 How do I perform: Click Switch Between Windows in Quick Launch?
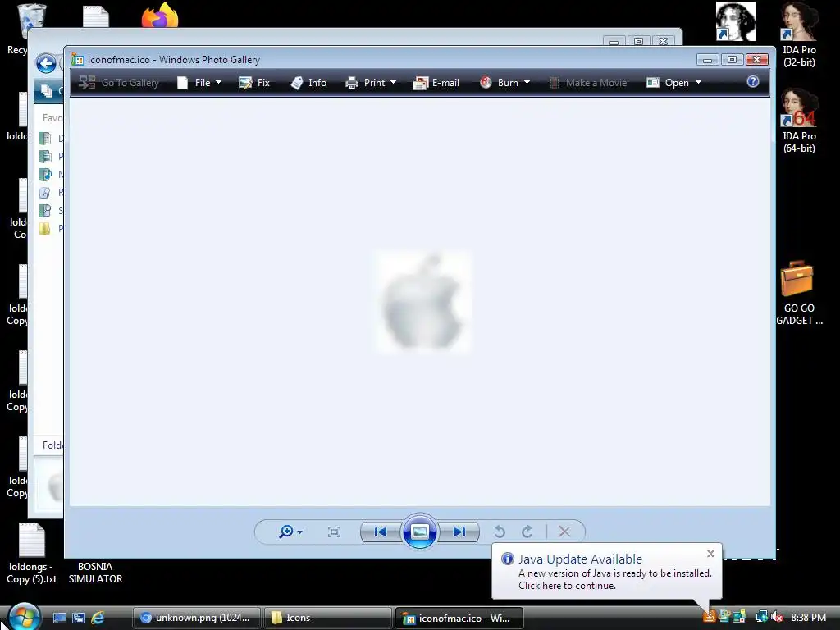click(x=78, y=618)
